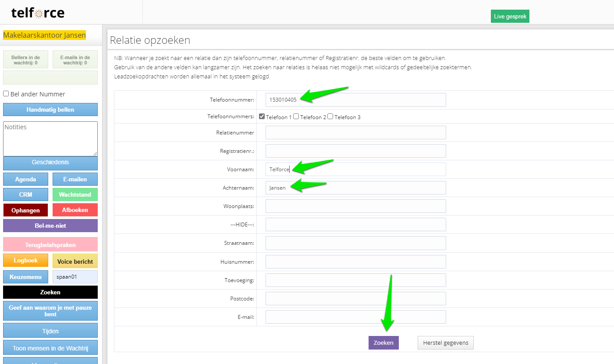Screen dimensions: 614x364
Task: Click the Live gesprek status button
Action: (x=510, y=17)
